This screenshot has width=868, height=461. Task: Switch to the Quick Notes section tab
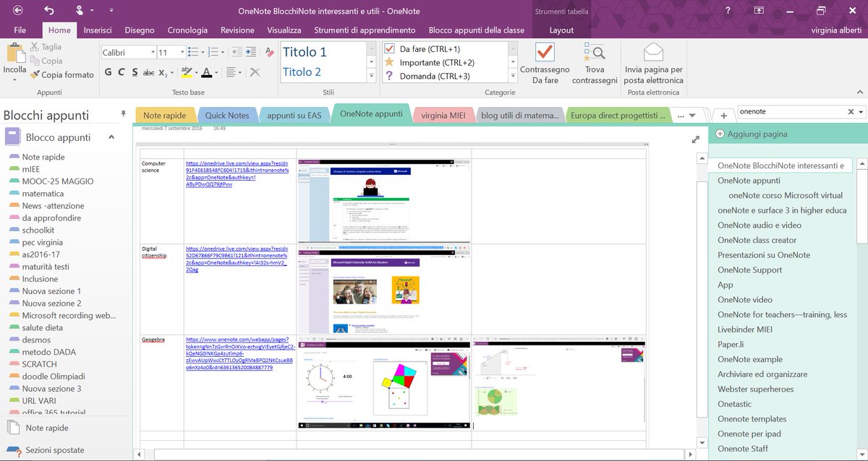point(226,115)
